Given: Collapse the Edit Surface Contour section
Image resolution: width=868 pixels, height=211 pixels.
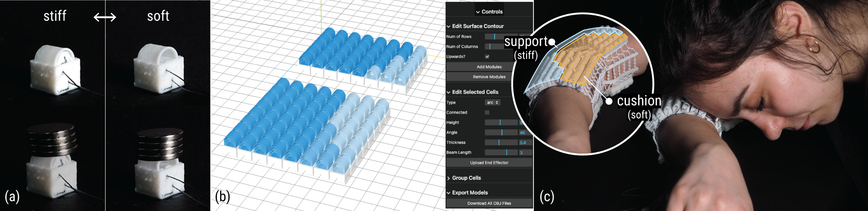Looking at the screenshot, I should (477, 26).
